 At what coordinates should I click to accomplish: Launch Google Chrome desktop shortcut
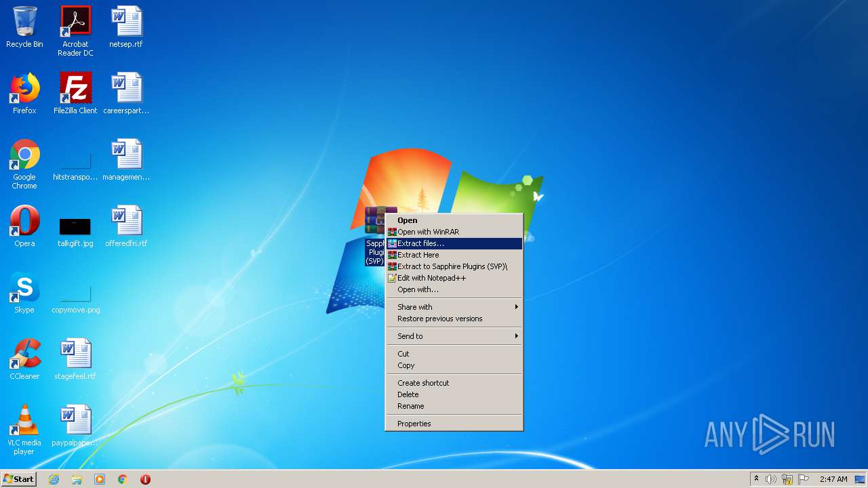[24, 164]
